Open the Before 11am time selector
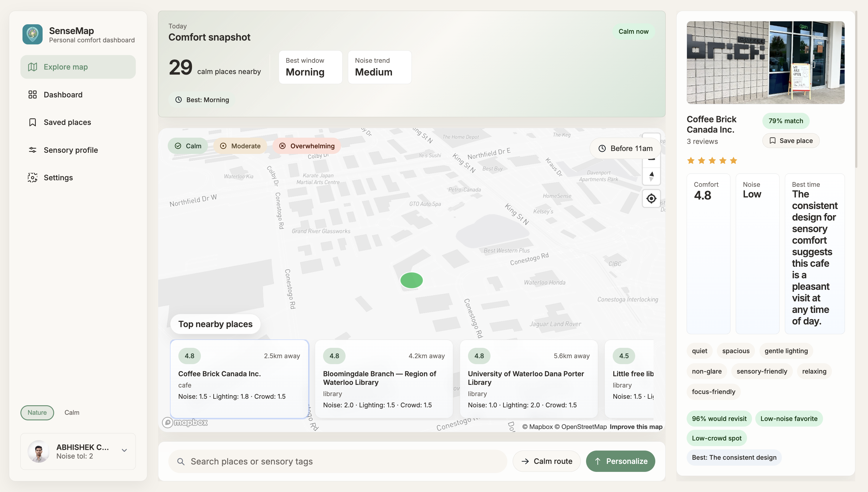868x492 pixels. click(625, 148)
